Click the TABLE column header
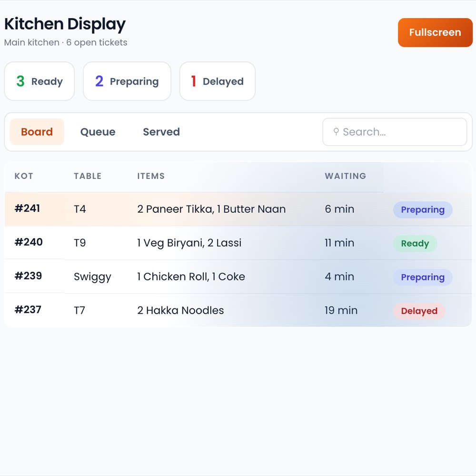Viewport: 476px width, 476px height. (x=88, y=176)
